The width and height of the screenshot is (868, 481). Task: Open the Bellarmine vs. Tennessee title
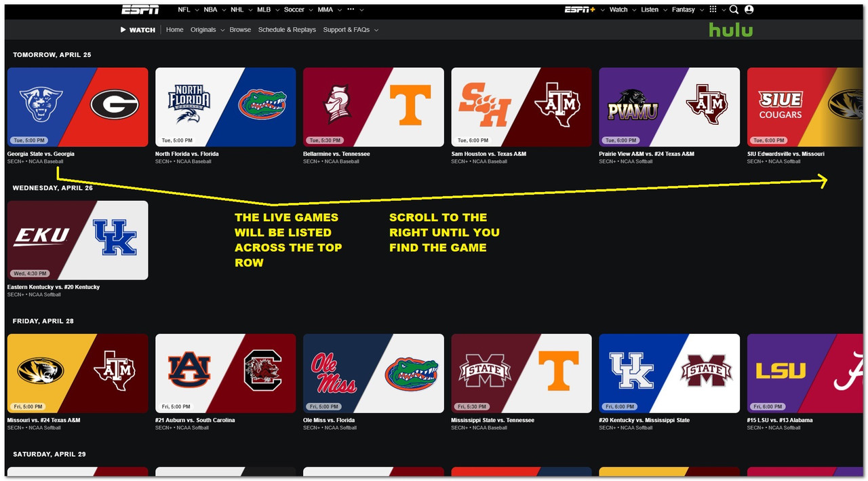click(x=336, y=154)
